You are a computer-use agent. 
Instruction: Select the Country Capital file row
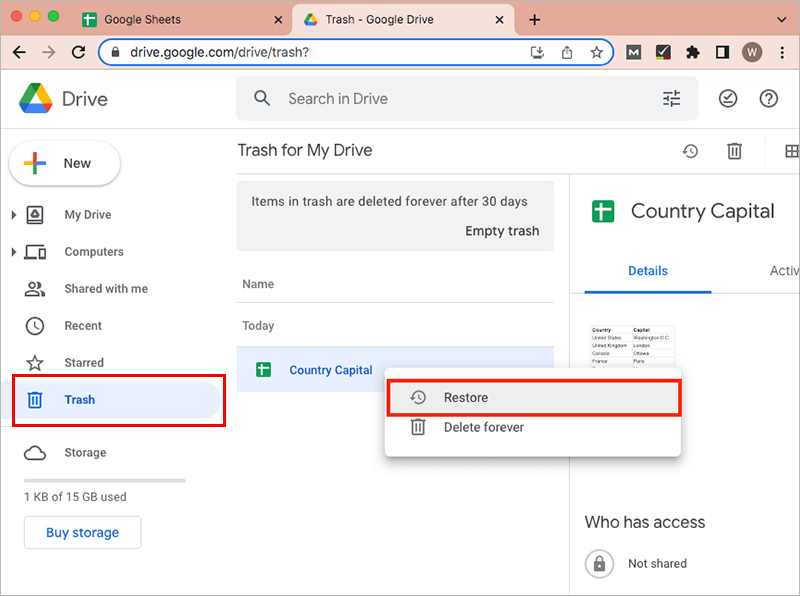tap(395, 369)
